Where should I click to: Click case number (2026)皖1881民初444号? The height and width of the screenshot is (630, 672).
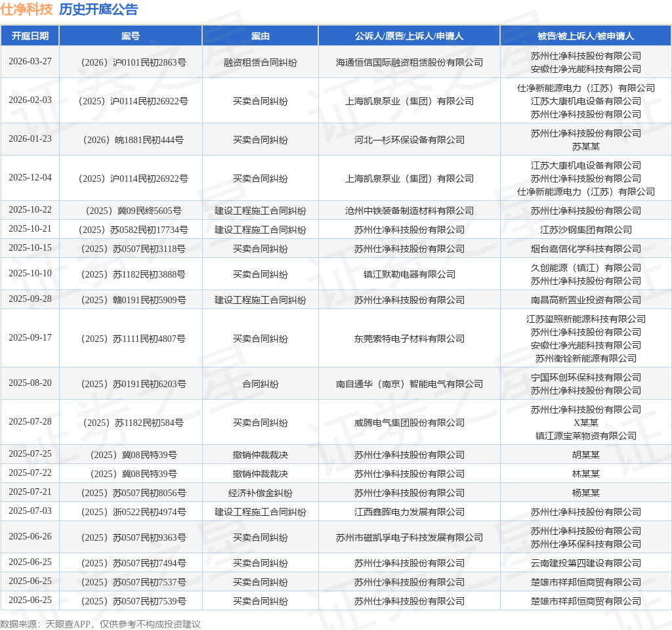(133, 140)
